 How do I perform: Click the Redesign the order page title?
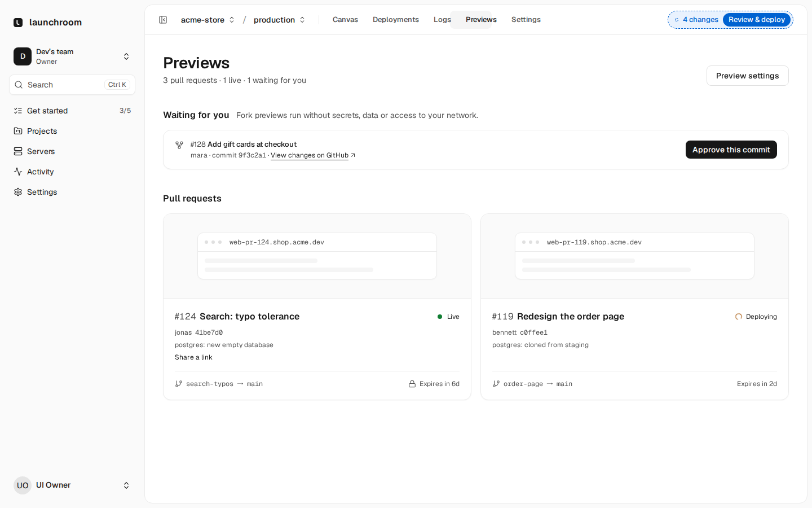pos(571,317)
